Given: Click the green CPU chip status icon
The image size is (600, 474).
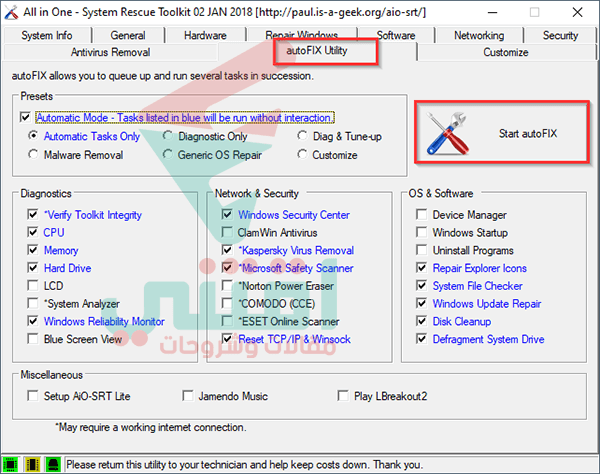Looking at the screenshot, I should pos(10,464).
